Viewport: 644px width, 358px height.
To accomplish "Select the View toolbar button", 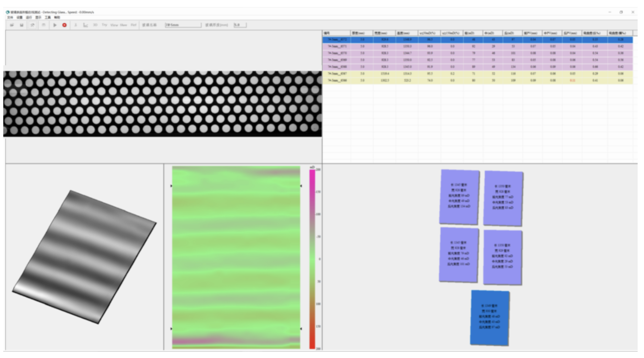I will click(x=114, y=25).
